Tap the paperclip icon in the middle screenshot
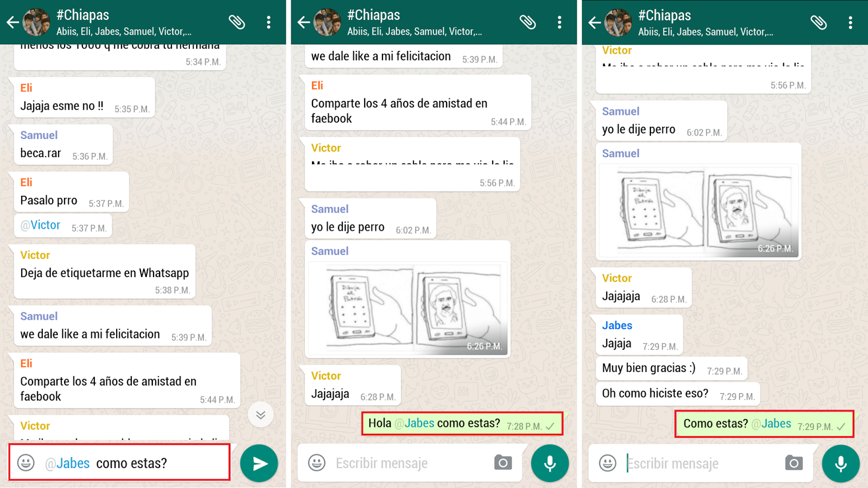The height and width of the screenshot is (488, 868). pyautogui.click(x=528, y=22)
